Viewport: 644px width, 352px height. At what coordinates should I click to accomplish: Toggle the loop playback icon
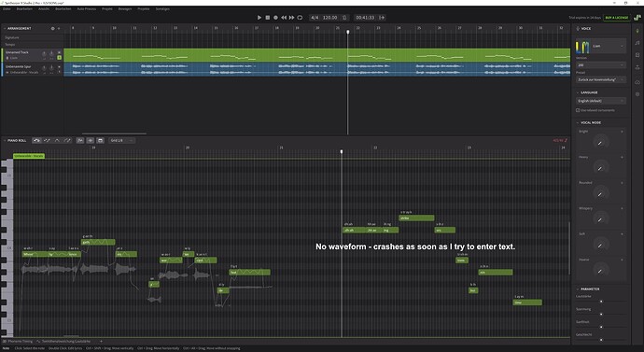pos(300,18)
